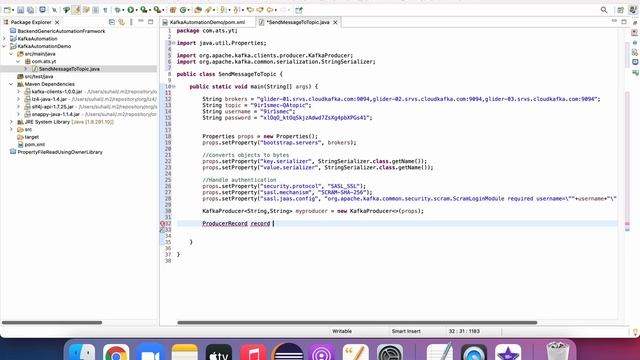Click the External Tools run icon
Screen dimensions: 640x360
[x=157, y=10]
